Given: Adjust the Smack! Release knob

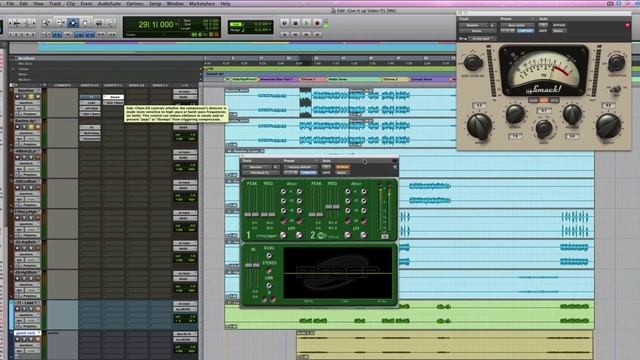Looking at the screenshot, I should point(572,114).
